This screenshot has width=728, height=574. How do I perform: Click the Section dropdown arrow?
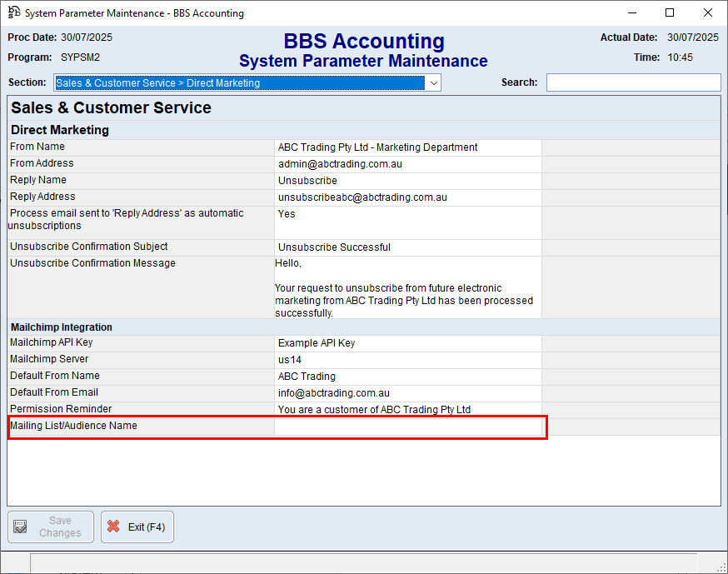pyautogui.click(x=433, y=83)
